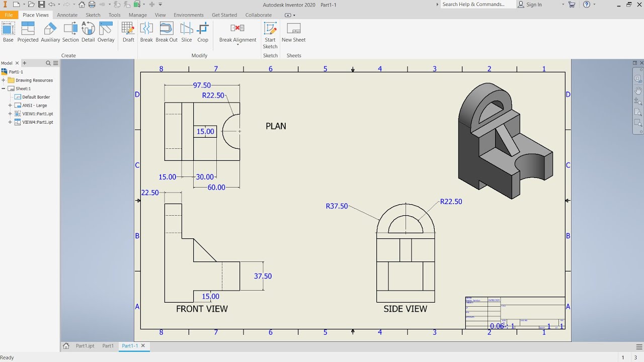Image resolution: width=644 pixels, height=362 pixels.
Task: Open the New file dropdown arrow
Action: pyautogui.click(x=23, y=5)
